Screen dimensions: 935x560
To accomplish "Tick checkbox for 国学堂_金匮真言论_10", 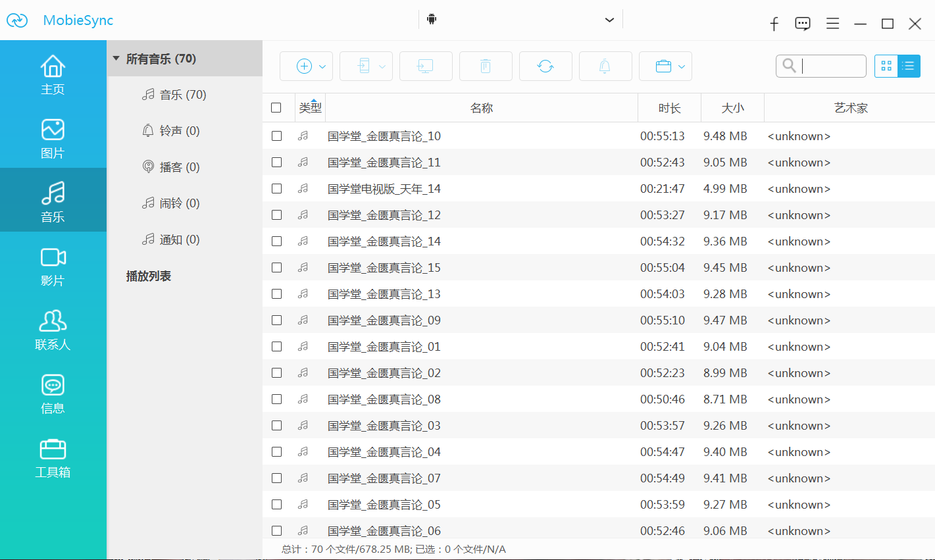I will point(276,136).
